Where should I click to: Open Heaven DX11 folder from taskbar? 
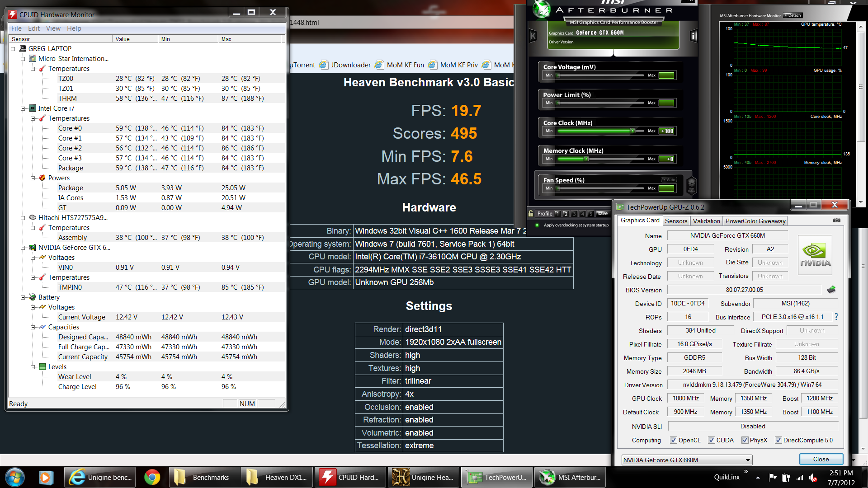point(277,478)
